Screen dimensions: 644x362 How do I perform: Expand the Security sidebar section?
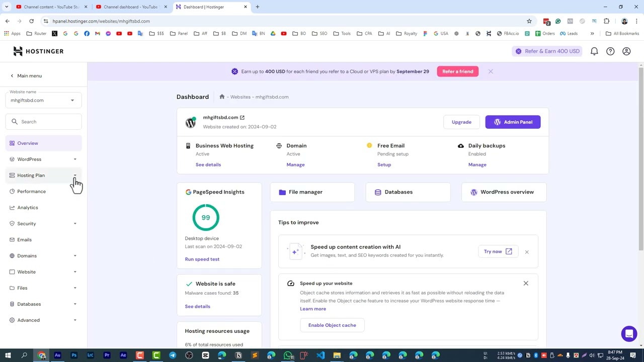(x=75, y=224)
